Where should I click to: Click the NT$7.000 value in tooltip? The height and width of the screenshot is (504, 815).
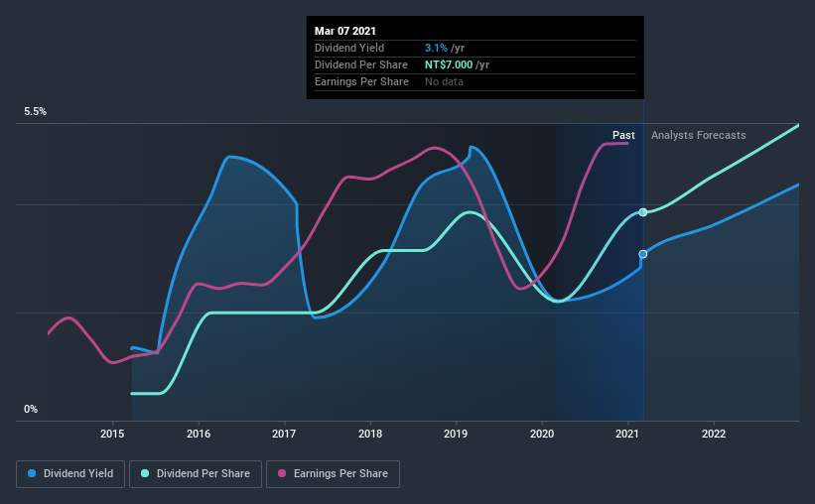pyautogui.click(x=449, y=64)
